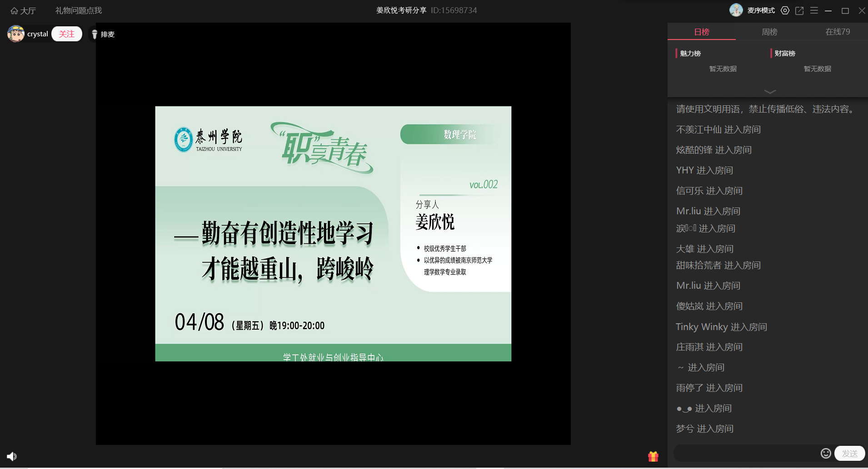Click the presentation slide in the video area

coord(333,234)
